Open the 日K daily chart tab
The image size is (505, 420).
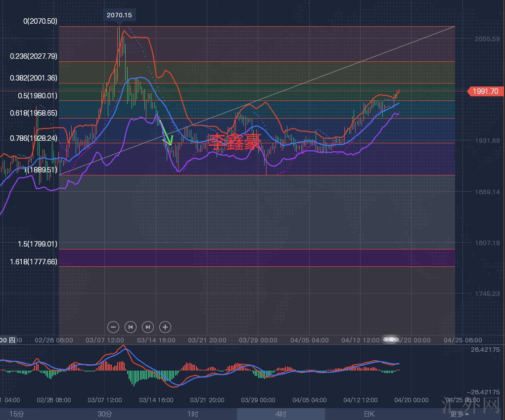click(x=369, y=414)
